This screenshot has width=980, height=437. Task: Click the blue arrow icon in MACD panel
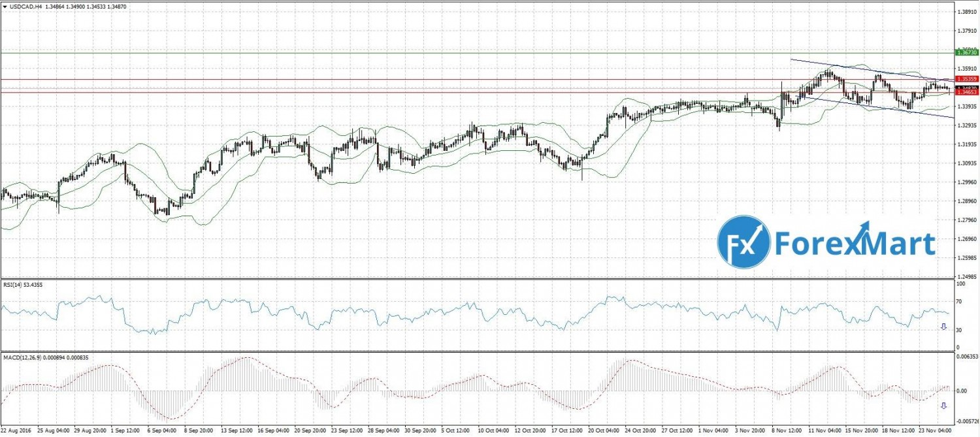pyautogui.click(x=943, y=406)
